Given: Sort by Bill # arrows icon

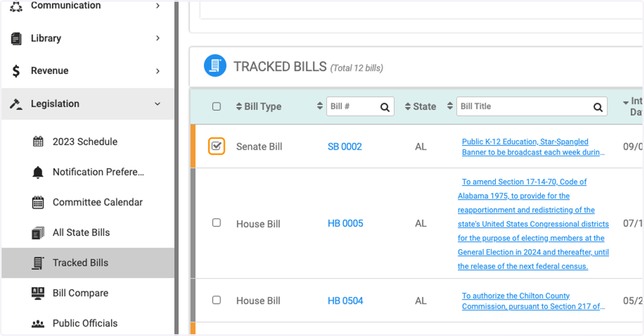Looking at the screenshot, I should pos(320,106).
